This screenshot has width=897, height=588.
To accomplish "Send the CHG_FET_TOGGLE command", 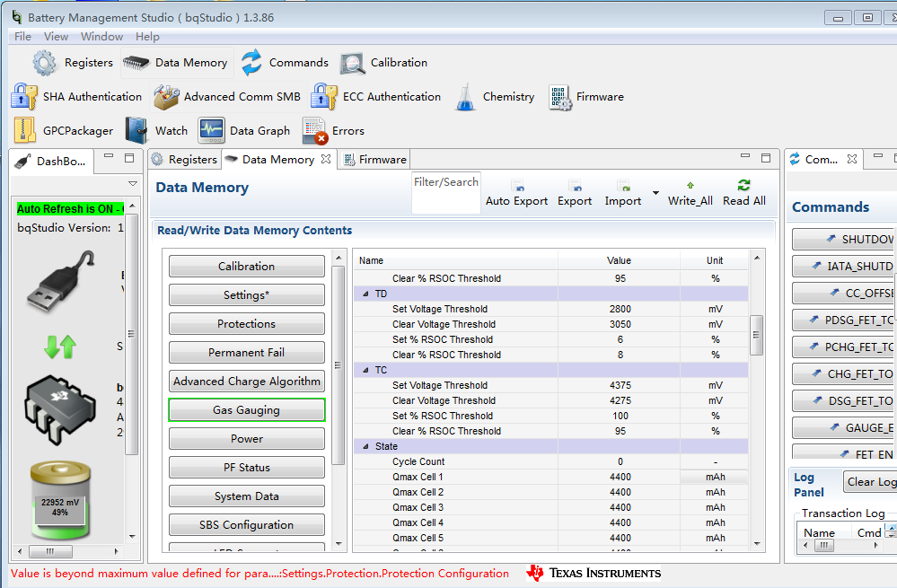I will coord(844,374).
